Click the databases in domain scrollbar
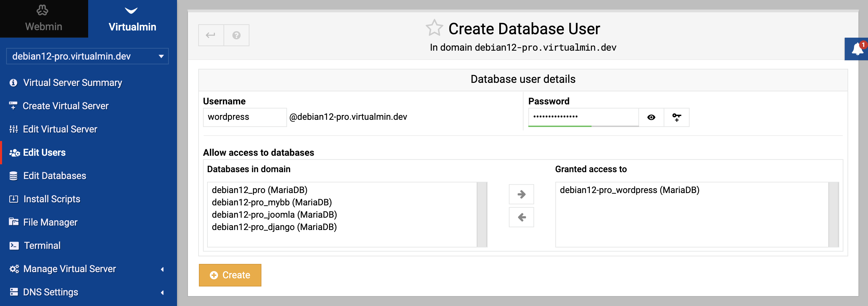The image size is (868, 306). click(482, 214)
